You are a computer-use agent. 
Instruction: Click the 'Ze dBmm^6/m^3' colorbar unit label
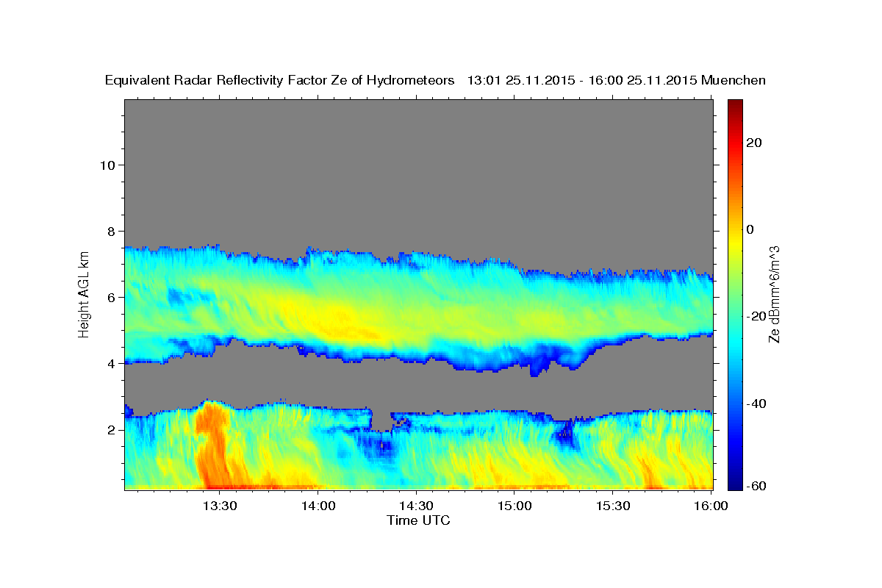point(774,294)
